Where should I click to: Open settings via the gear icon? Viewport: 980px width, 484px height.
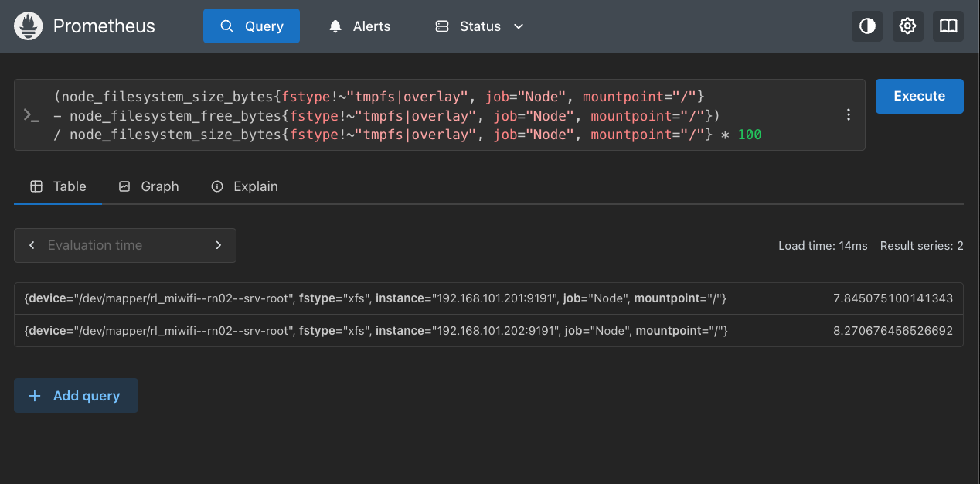click(907, 26)
